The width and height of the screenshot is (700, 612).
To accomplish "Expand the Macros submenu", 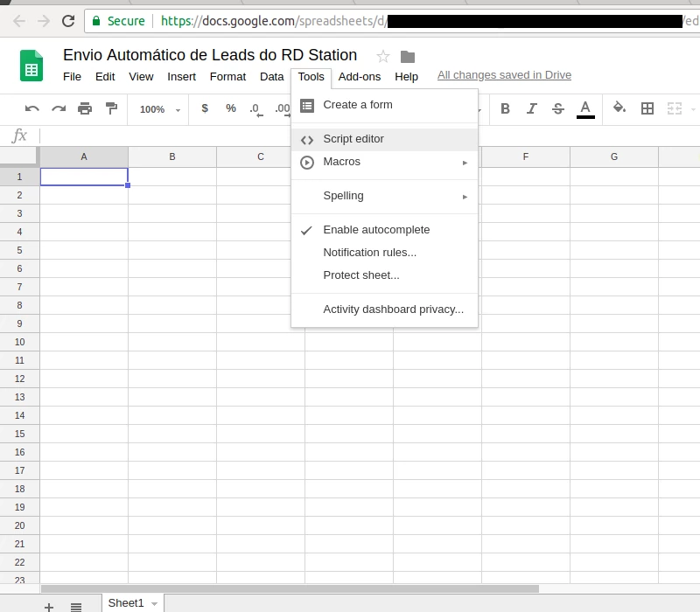I will tap(341, 162).
